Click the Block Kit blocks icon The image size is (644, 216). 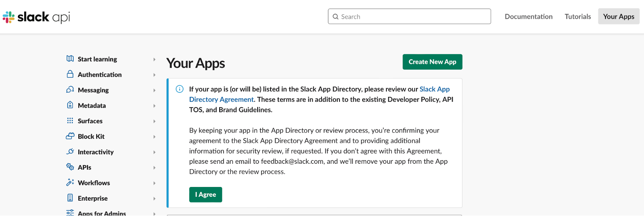point(70,136)
